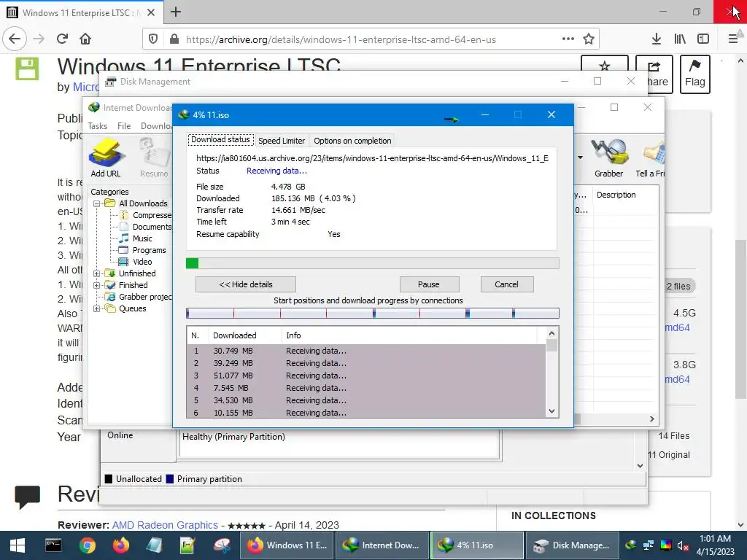Screen dimensions: 747x560
Task: Click the IDM tray icon
Action: point(631,545)
